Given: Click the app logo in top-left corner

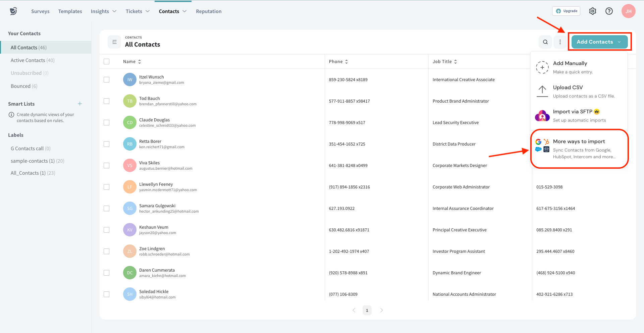Looking at the screenshot, I should click(x=13, y=11).
